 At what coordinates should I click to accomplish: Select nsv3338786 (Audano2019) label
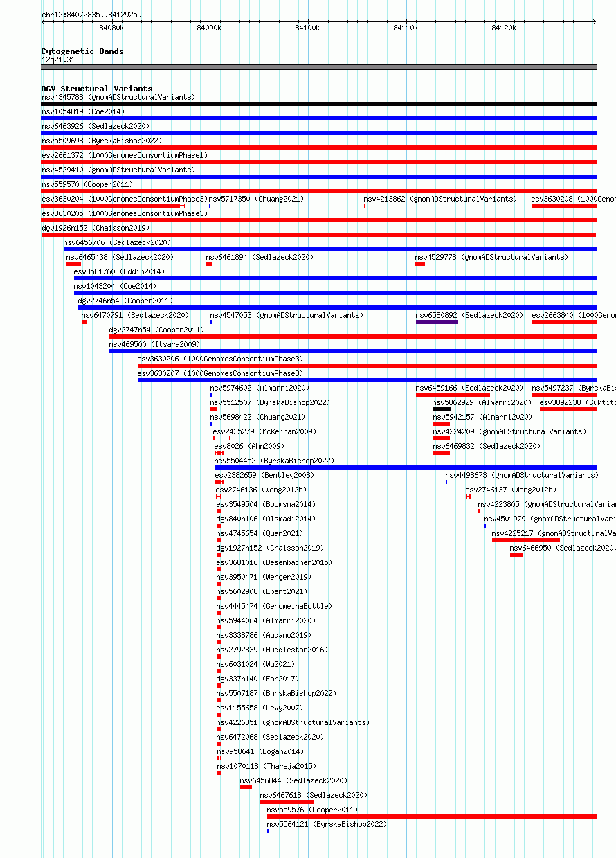(x=264, y=635)
